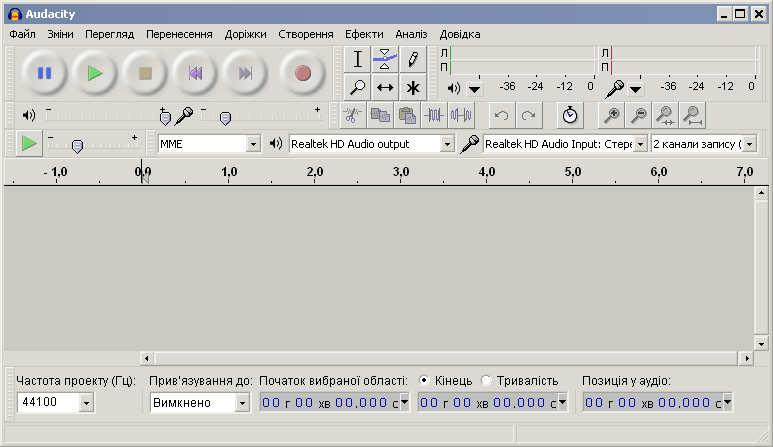Open the 'Файл' menu
Image resolution: width=773 pixels, height=447 pixels.
22,34
